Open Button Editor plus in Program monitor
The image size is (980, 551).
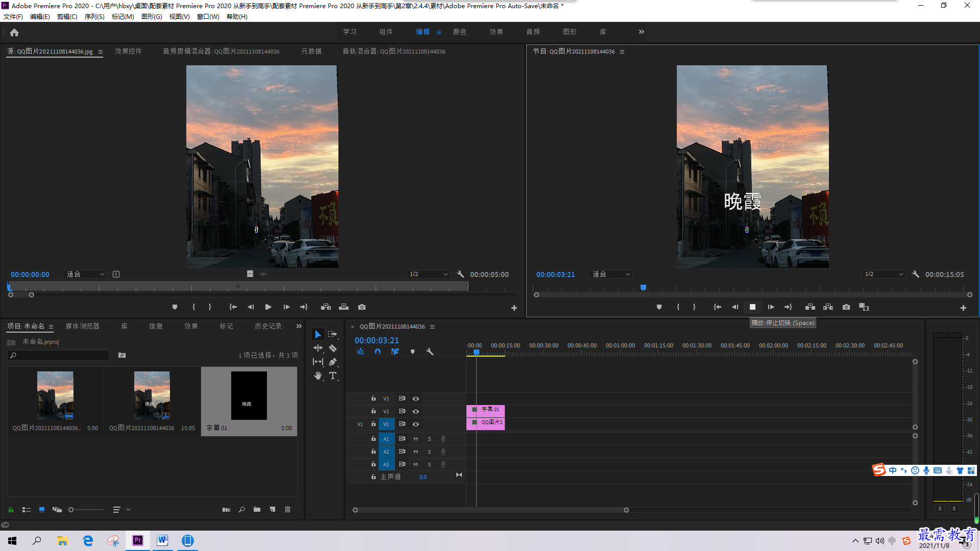point(963,308)
